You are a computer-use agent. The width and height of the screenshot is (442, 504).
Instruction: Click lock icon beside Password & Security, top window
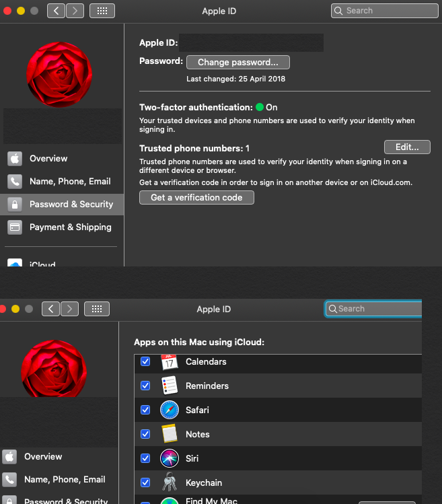point(15,205)
